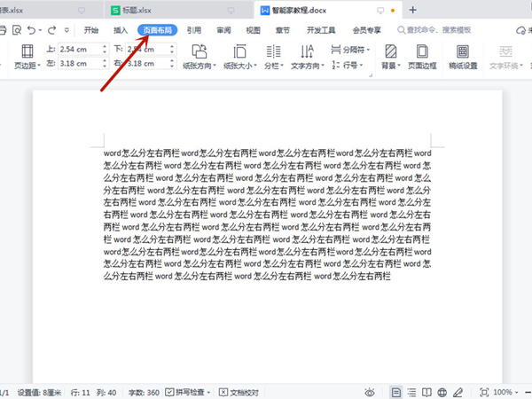Open the 纸张方向 paper orientation tool

coord(199,54)
